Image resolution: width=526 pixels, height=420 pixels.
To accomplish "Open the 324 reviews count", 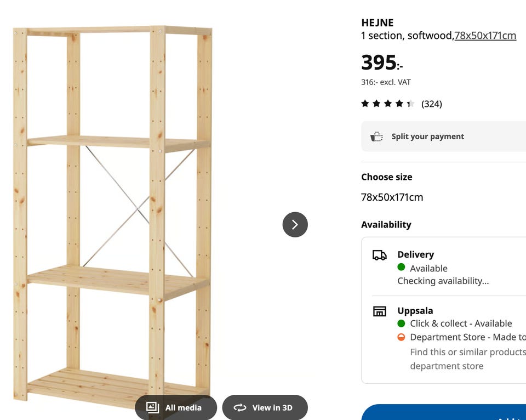I will pos(431,104).
